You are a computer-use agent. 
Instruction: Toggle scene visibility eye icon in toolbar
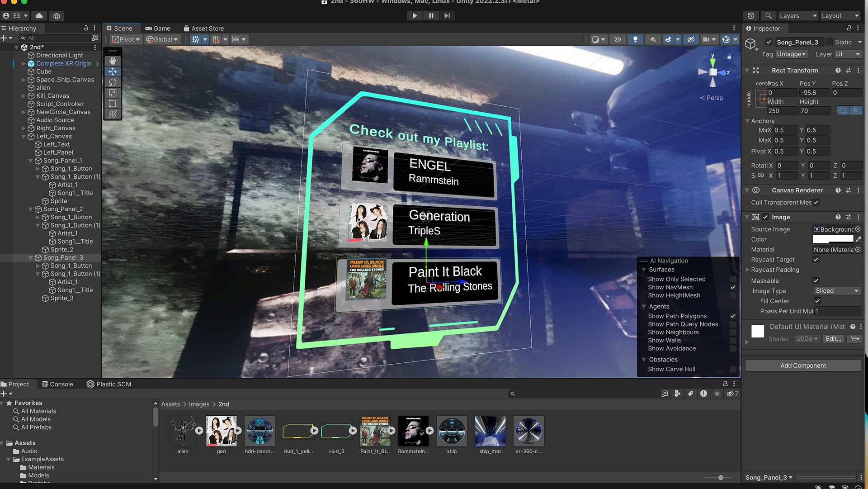click(691, 40)
